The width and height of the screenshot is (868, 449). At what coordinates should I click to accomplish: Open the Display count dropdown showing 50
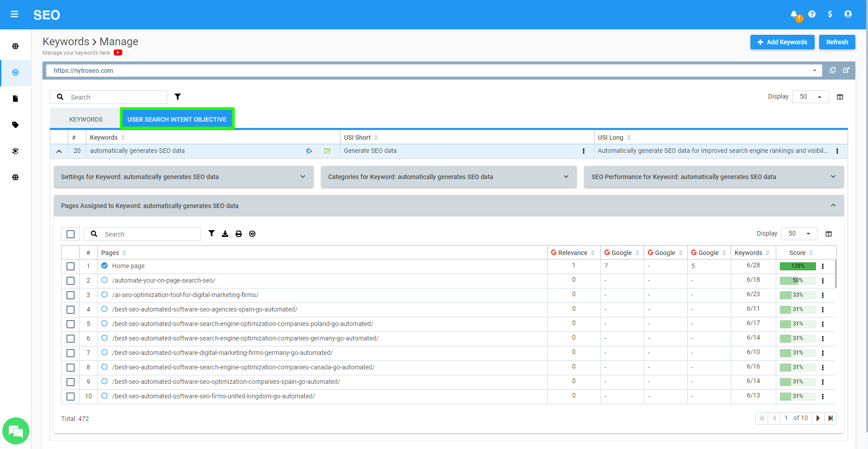810,96
